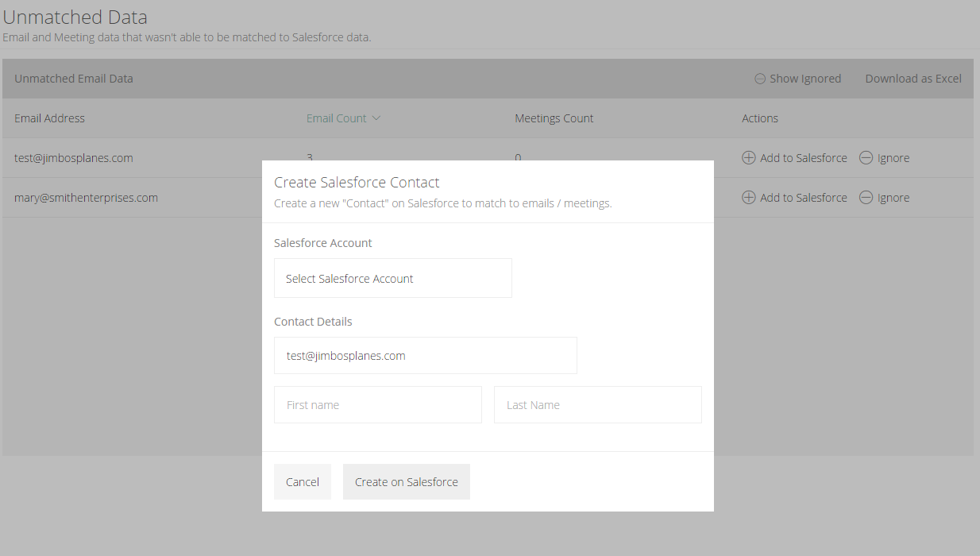This screenshot has height=556, width=980.
Task: Click the Email Count column header text
Action: pos(337,118)
